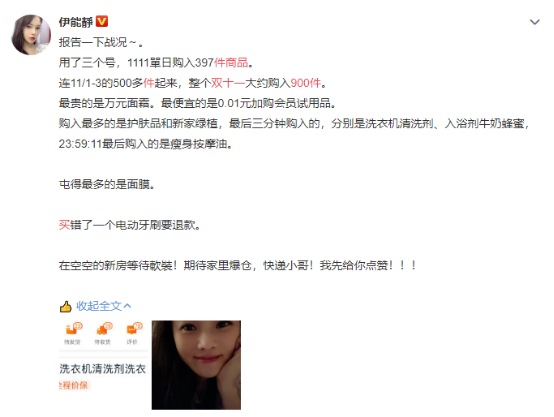Open the selfie photo thumbnail

196,365
